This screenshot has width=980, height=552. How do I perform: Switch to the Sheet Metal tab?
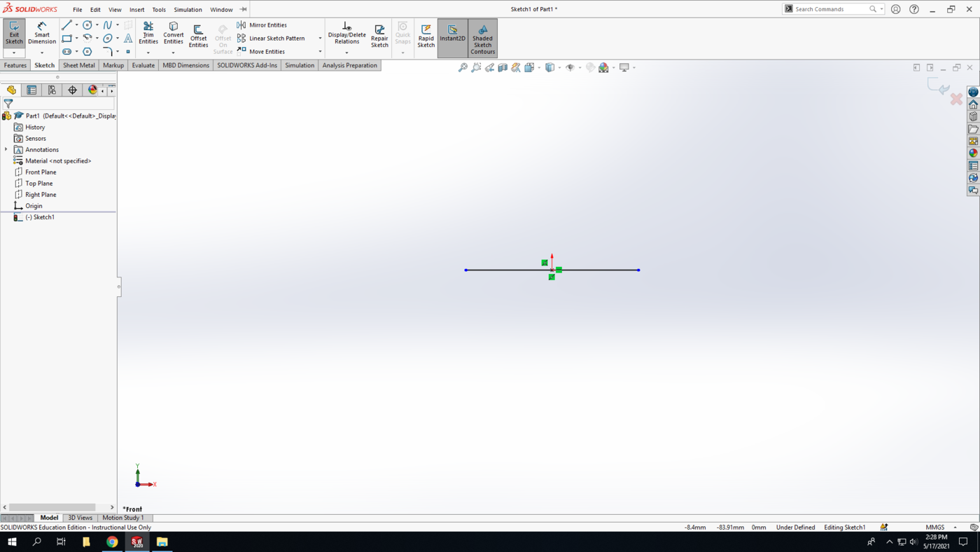coord(79,65)
